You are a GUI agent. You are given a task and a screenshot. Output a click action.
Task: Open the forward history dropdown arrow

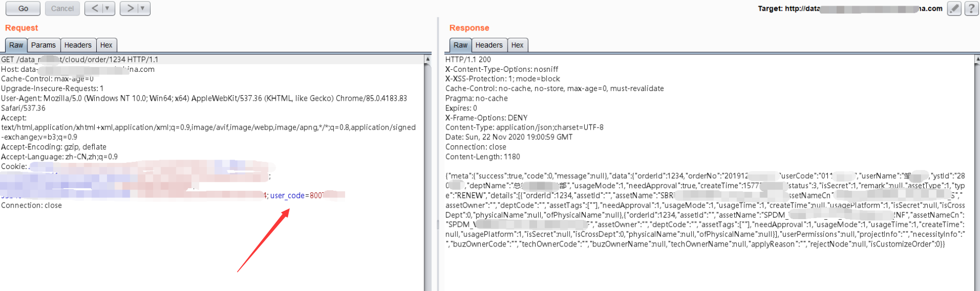(143, 8)
